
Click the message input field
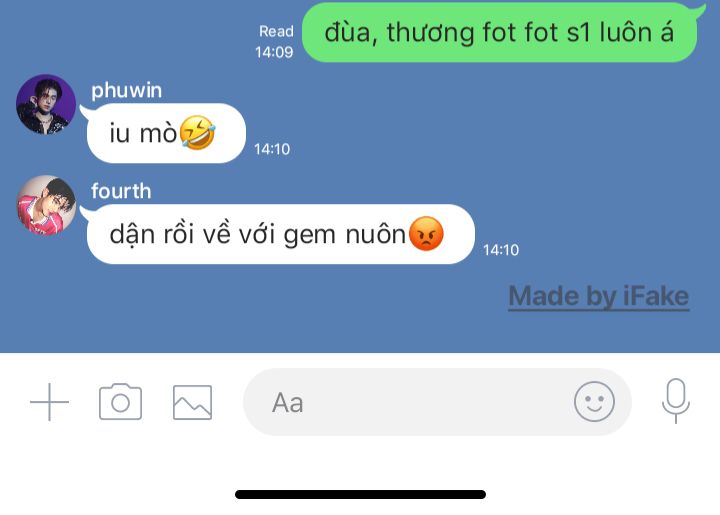coord(437,402)
